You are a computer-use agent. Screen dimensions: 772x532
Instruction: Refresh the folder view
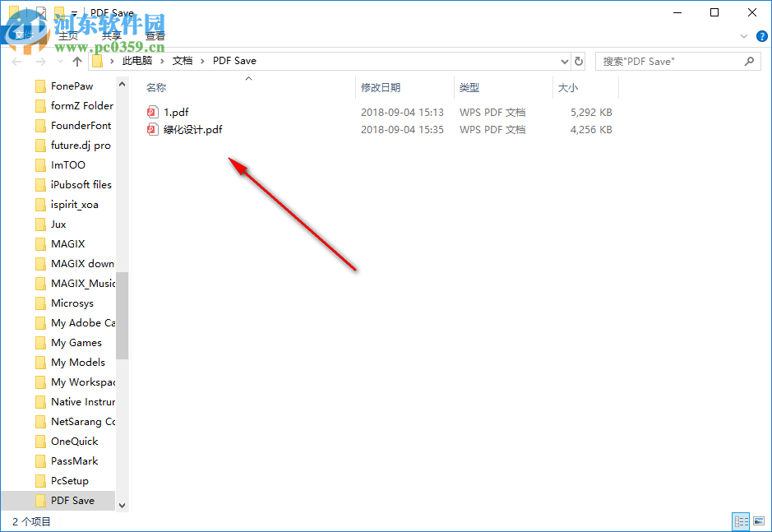tap(580, 60)
